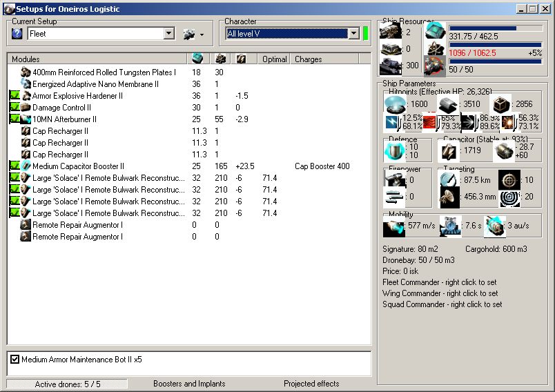Open the ship setup icon menu
555x392 pixels.
click(x=189, y=35)
